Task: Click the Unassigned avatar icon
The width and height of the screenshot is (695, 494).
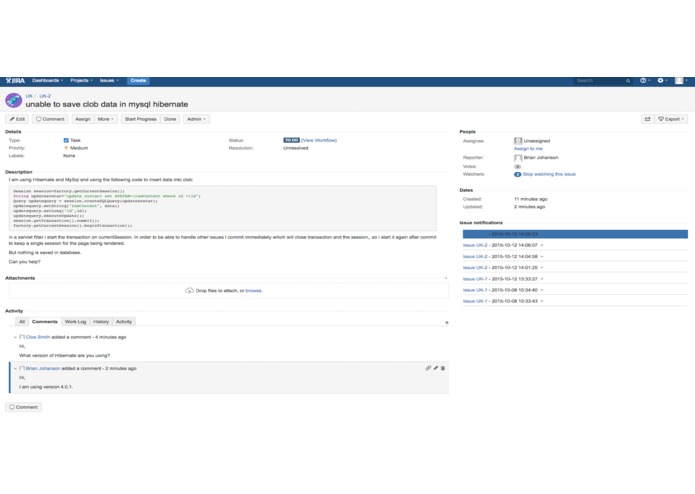Action: pyautogui.click(x=518, y=141)
